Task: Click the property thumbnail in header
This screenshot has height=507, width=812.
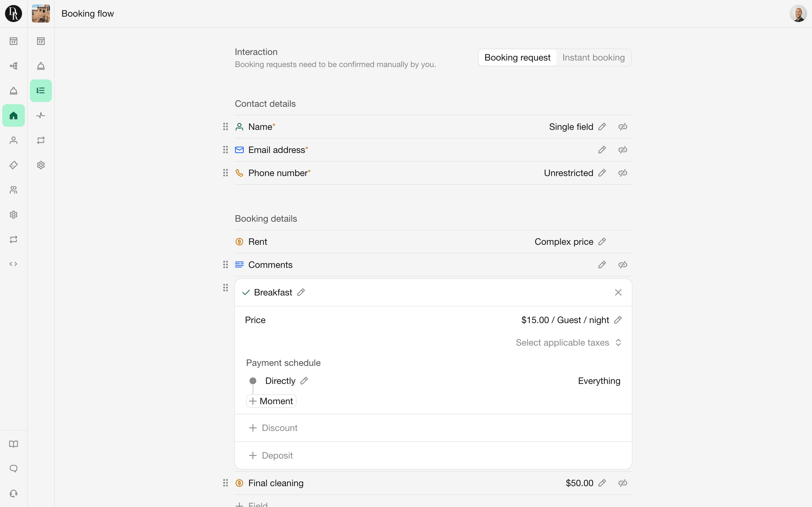Action: pos(41,14)
